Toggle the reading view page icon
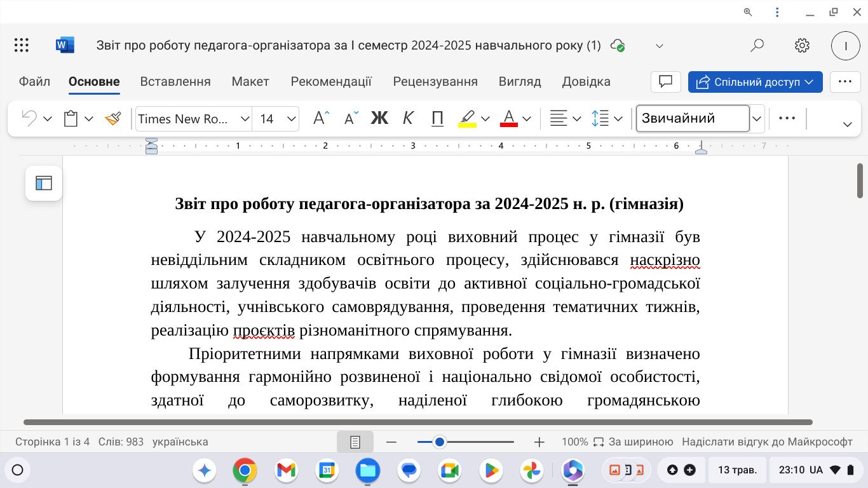 (x=355, y=442)
